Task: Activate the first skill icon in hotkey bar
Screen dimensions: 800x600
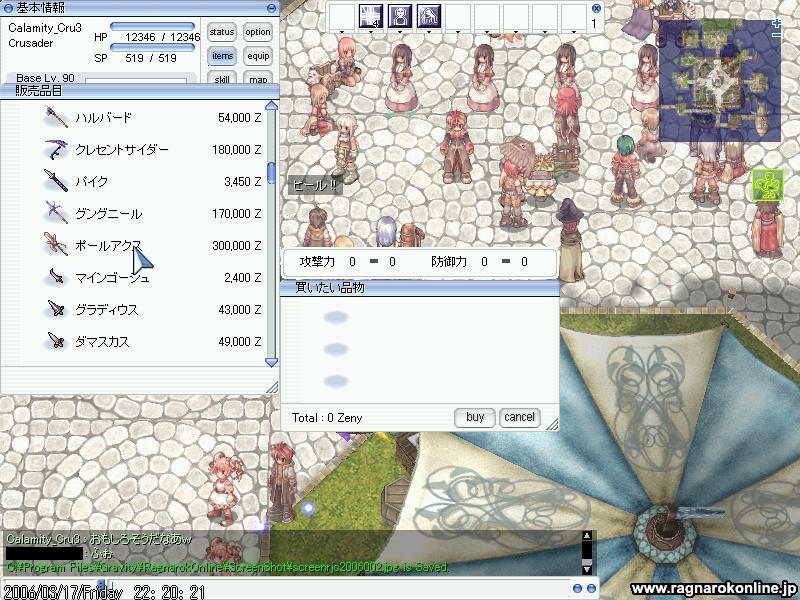Action: pos(370,16)
